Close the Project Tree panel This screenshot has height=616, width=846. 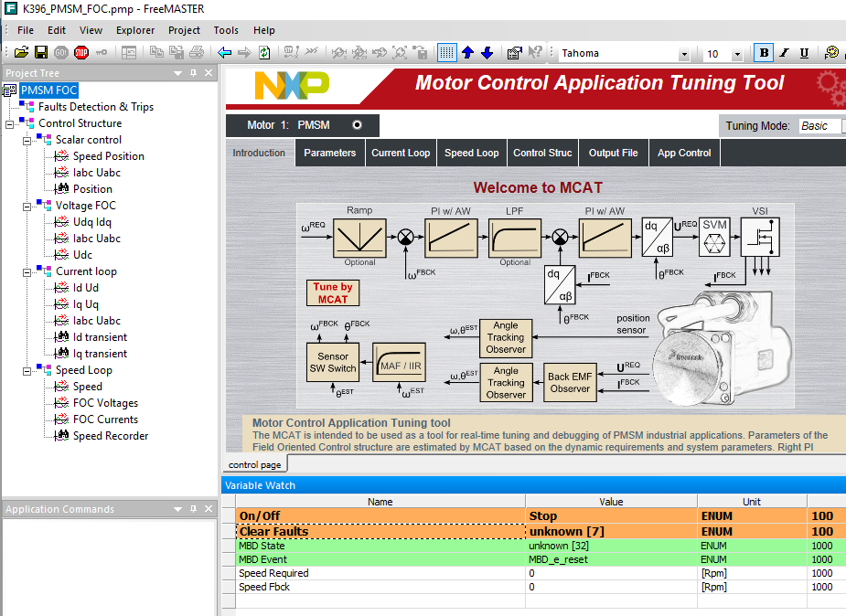[x=209, y=73]
